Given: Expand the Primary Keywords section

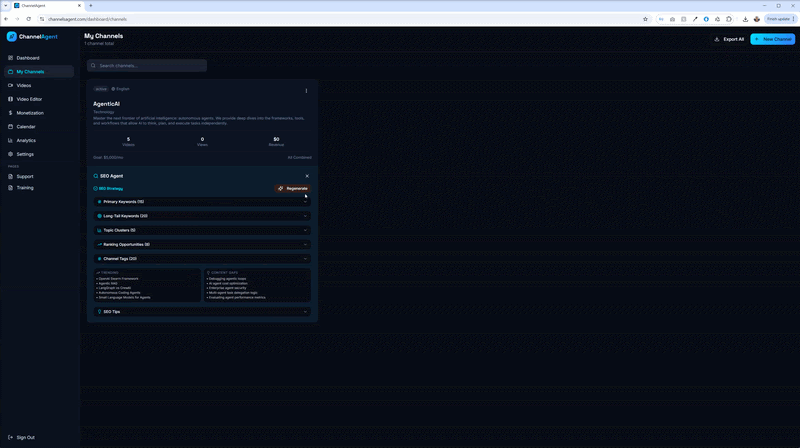Looking at the screenshot, I should pos(202,202).
